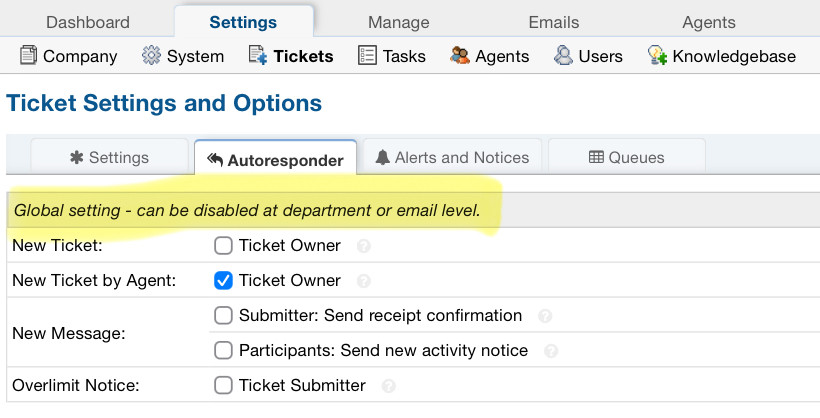
Task: Click help icon beside Overlimit Ticket Submitter
Action: click(x=388, y=386)
